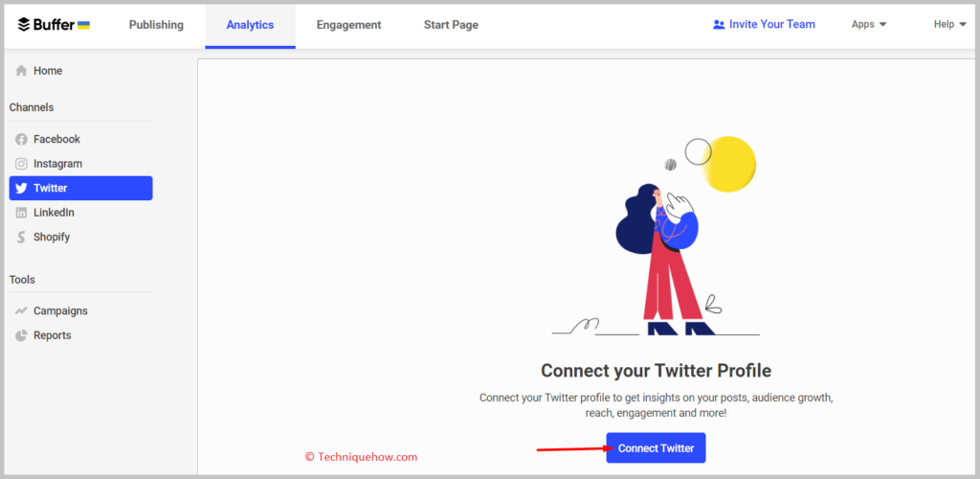Expand the Help dropdown arrow

tap(963, 24)
